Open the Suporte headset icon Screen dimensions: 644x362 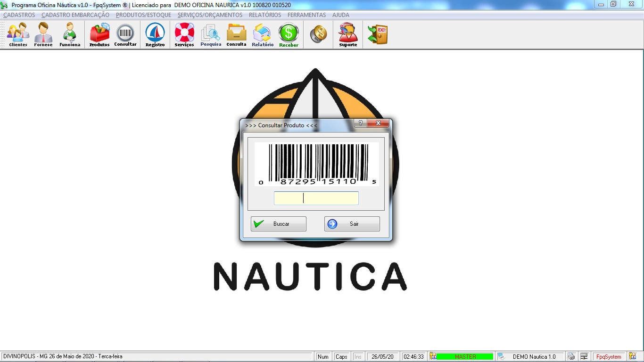click(348, 35)
